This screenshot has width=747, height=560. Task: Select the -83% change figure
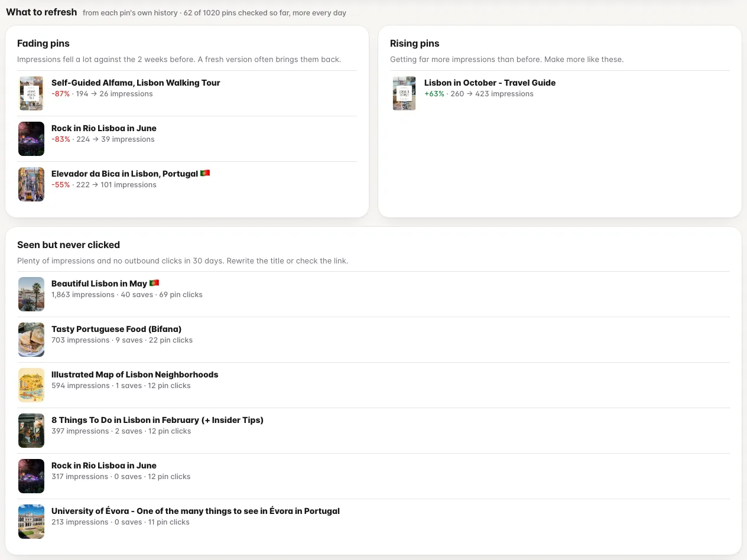tap(60, 139)
